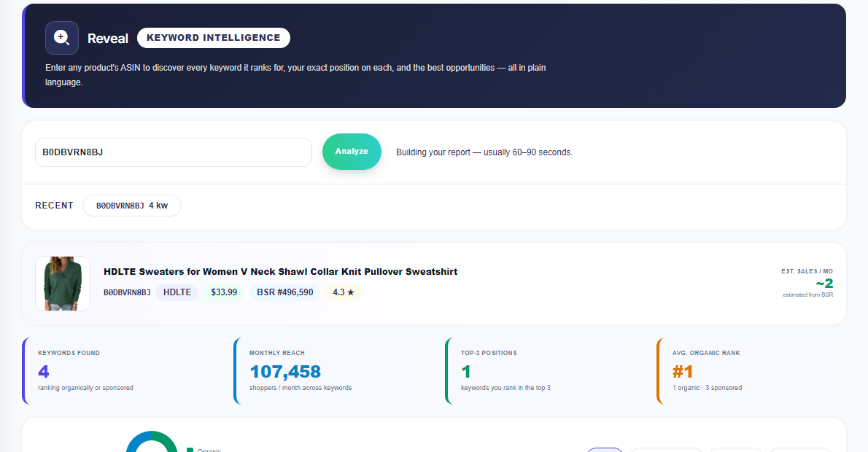Click the Reveal magnifier logo icon
Viewport: 868px width, 452px height.
click(x=61, y=38)
